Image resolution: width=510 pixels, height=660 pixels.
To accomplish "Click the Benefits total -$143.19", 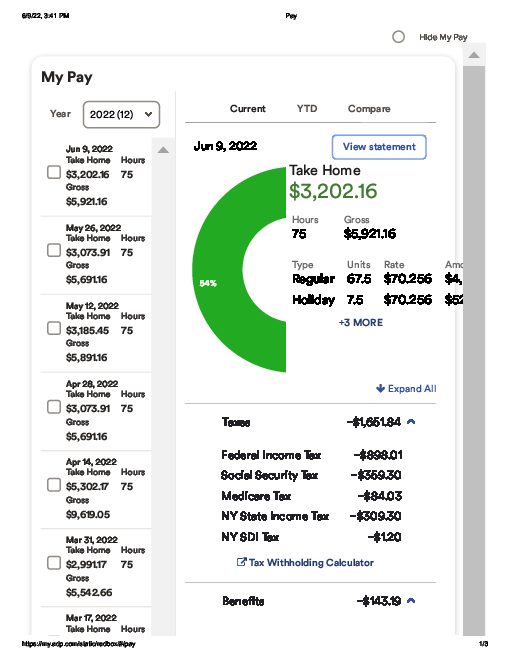I will 379,601.
